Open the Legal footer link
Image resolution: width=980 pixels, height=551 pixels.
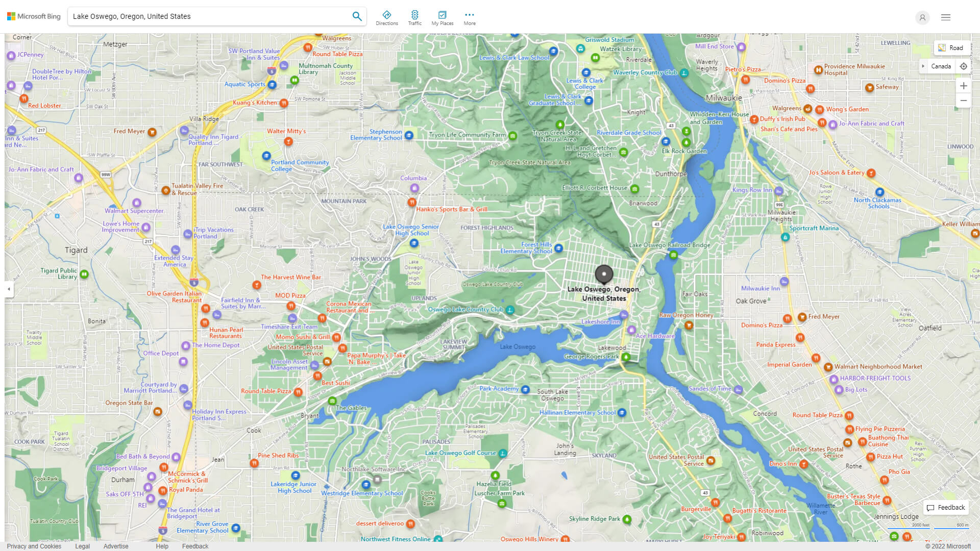(x=82, y=546)
